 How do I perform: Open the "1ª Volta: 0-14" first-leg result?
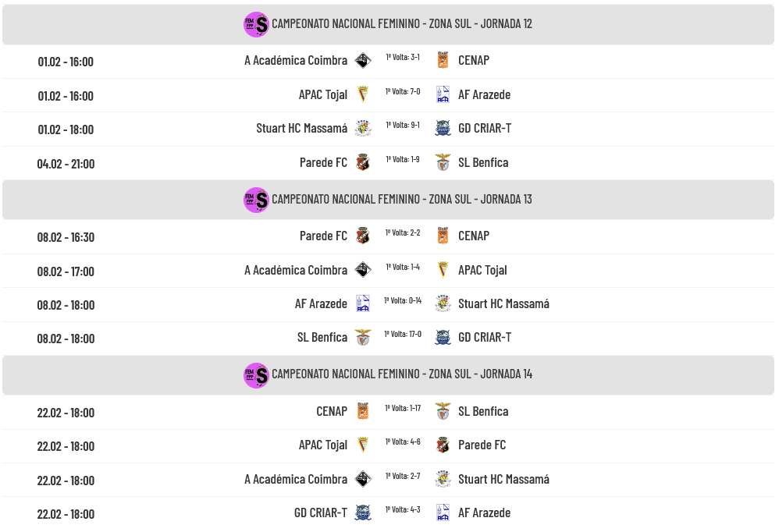pos(403,300)
